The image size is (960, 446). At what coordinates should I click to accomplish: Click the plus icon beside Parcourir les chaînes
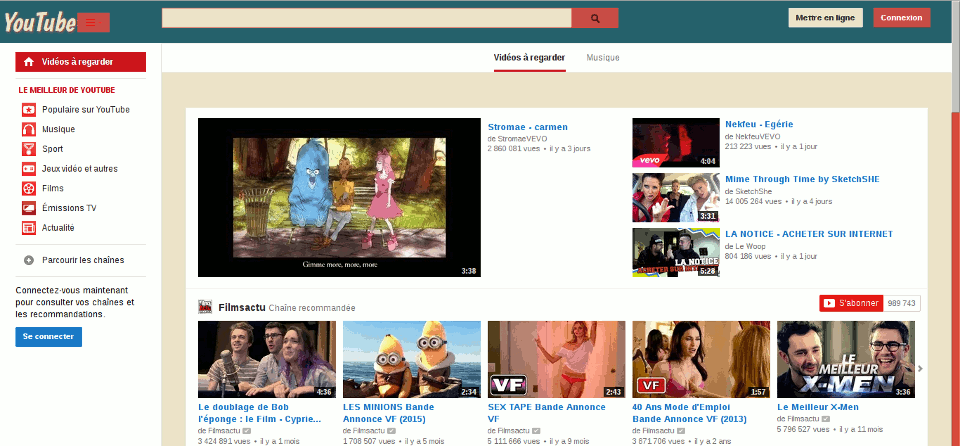pyautogui.click(x=29, y=260)
